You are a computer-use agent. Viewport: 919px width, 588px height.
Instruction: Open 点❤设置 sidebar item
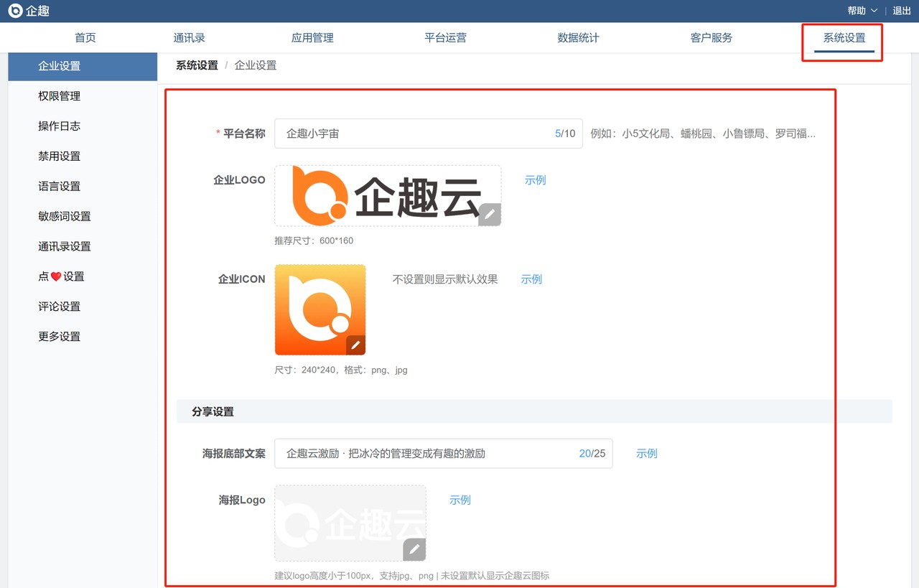[62, 276]
